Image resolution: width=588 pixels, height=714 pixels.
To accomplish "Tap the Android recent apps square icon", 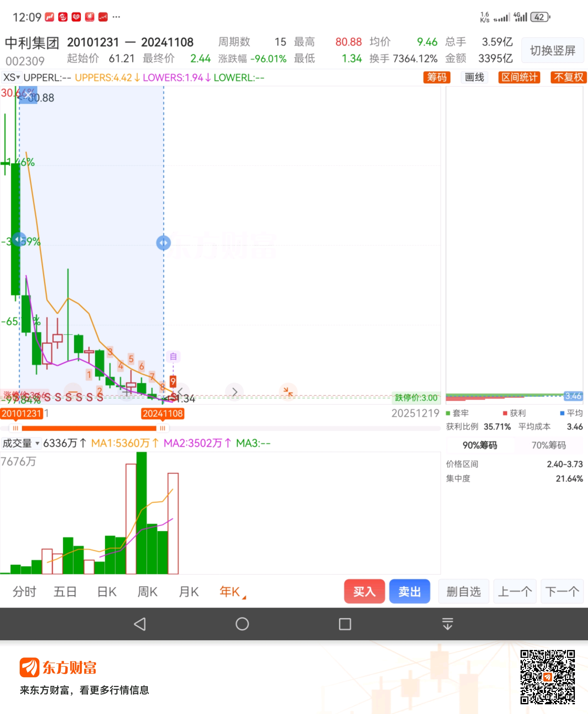I will click(x=345, y=624).
